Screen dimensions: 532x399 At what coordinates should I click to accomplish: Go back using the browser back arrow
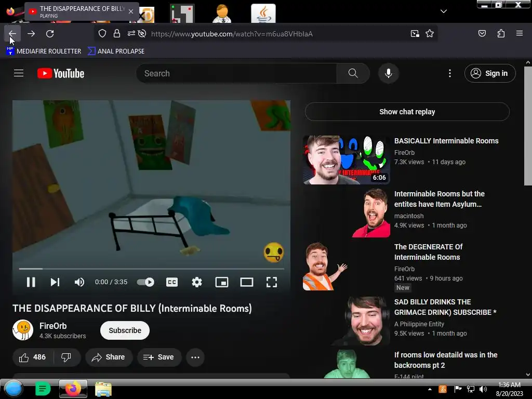pos(12,34)
